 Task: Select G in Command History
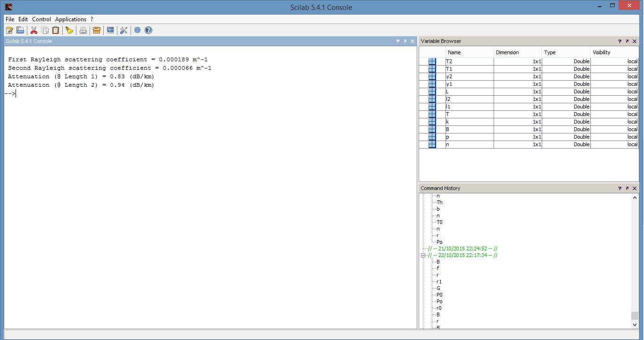pyautogui.click(x=438, y=288)
